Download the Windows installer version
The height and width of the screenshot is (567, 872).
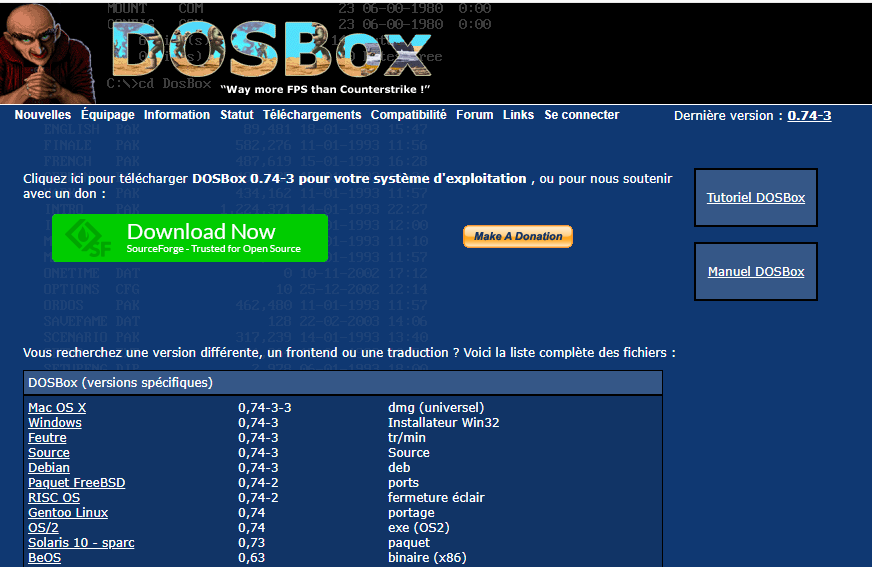(x=55, y=422)
